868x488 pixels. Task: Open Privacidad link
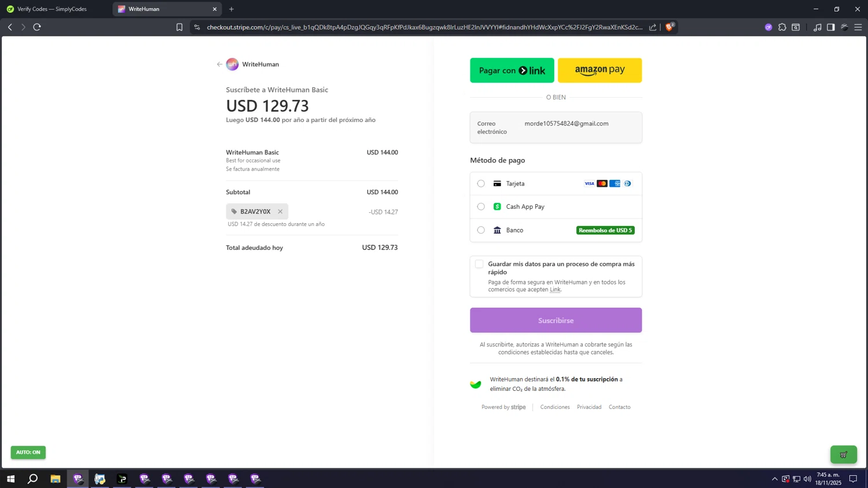coord(589,407)
